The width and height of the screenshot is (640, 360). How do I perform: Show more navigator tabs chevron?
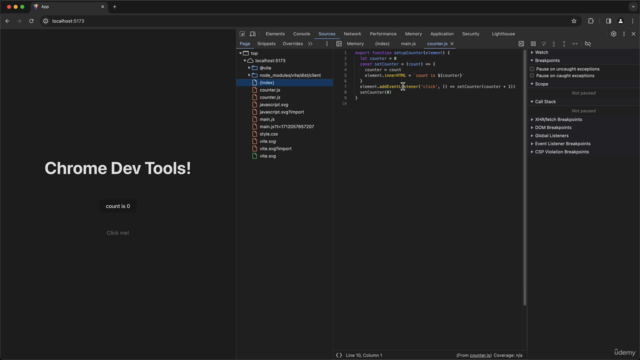point(310,44)
